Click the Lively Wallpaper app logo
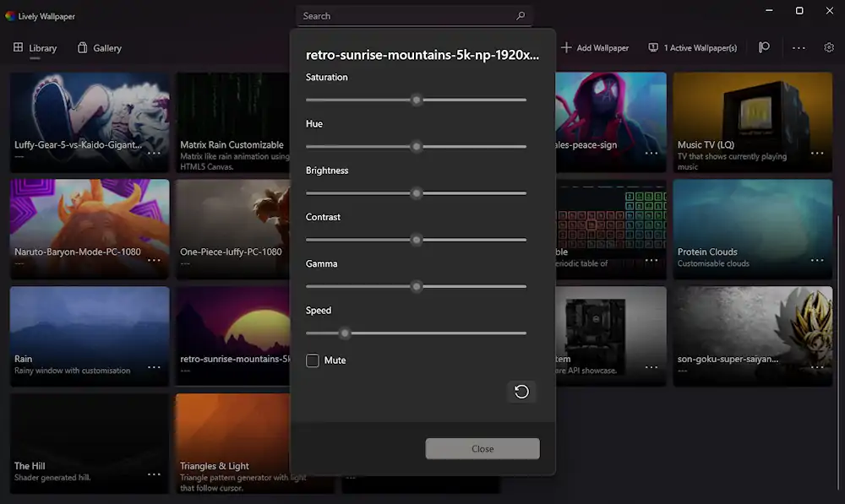 [9, 16]
